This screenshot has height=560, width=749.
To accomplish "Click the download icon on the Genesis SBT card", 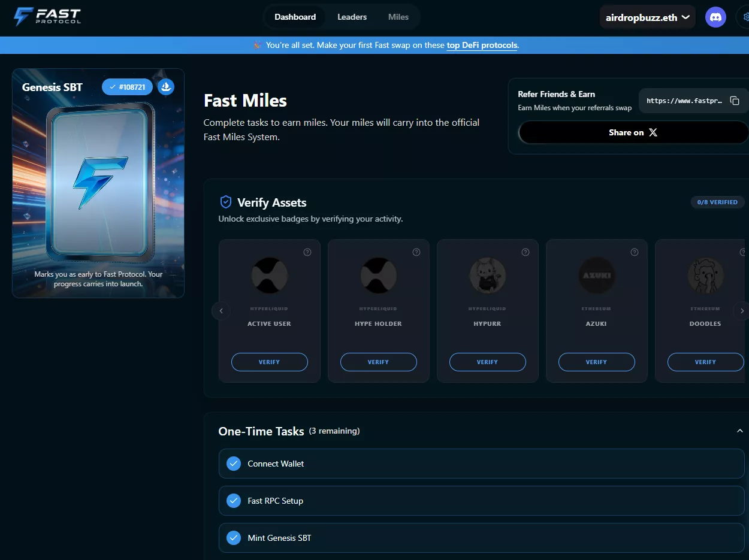I will tap(166, 87).
